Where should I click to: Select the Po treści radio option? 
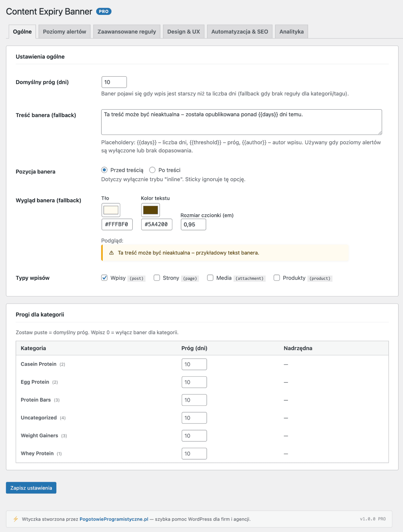[152, 170]
